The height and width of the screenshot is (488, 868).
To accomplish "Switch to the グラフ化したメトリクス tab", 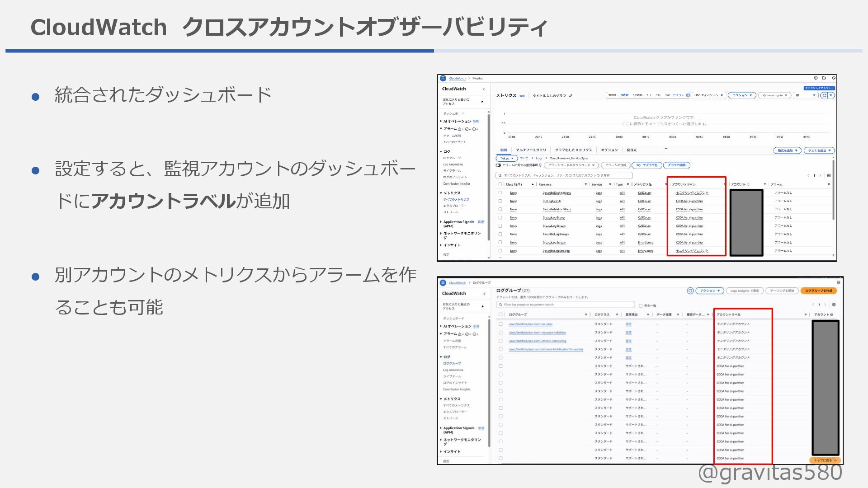I will (x=573, y=150).
